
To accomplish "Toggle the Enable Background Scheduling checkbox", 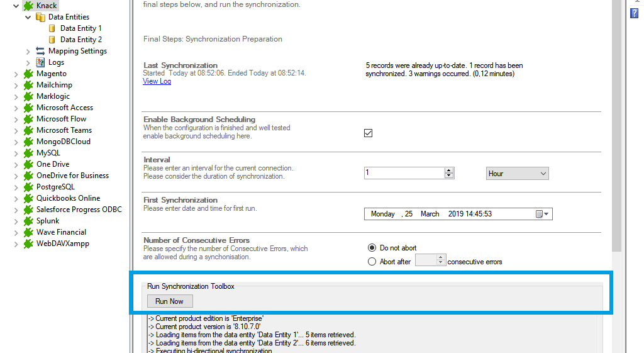I will click(x=369, y=133).
